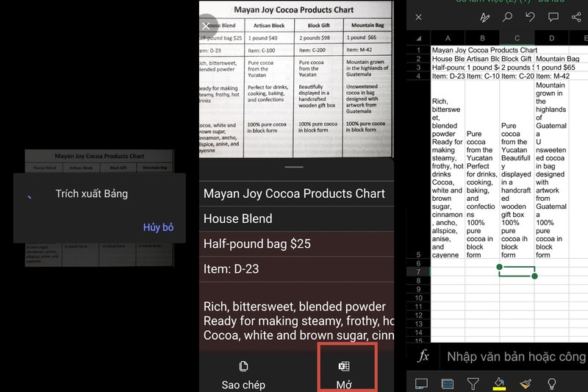Screen dimensions: 588x392
Task: Tap the lower-right selection handle of cell C7
Action: tap(535, 276)
